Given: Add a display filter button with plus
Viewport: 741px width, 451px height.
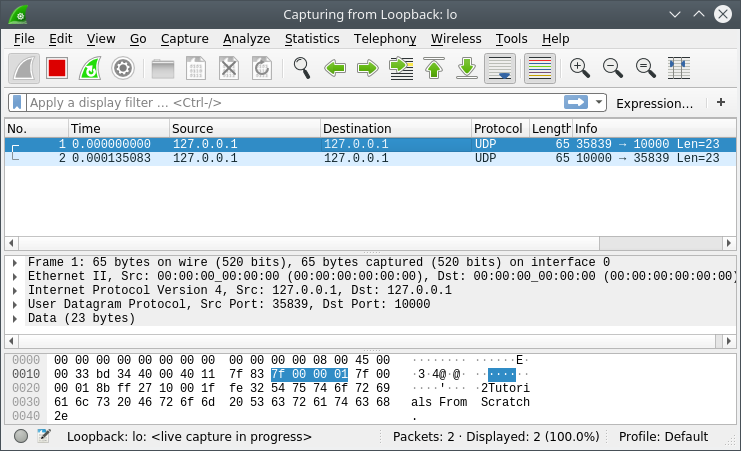Looking at the screenshot, I should point(721,102).
